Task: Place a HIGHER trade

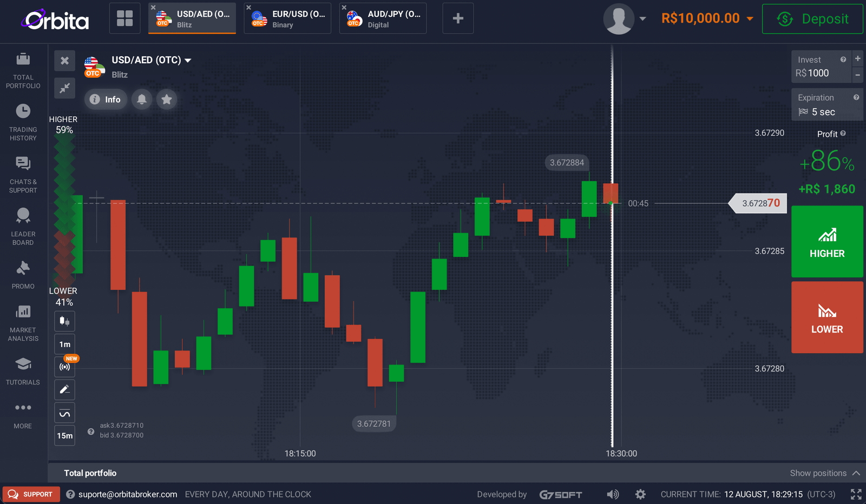Action: [x=827, y=242]
